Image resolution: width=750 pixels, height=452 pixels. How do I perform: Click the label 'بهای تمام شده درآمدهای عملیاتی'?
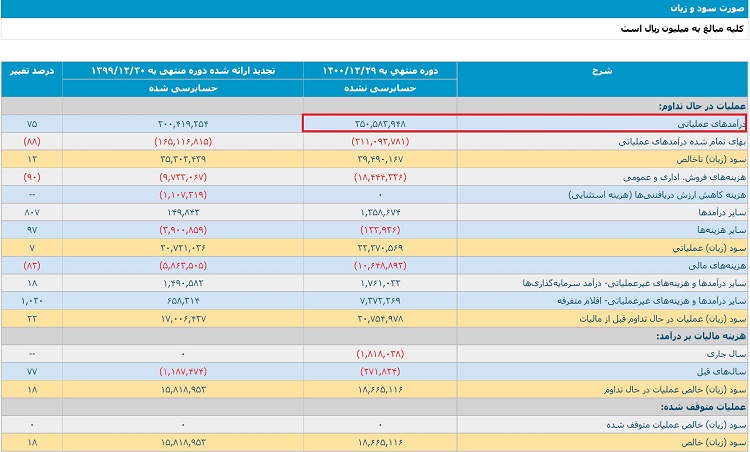pos(682,142)
